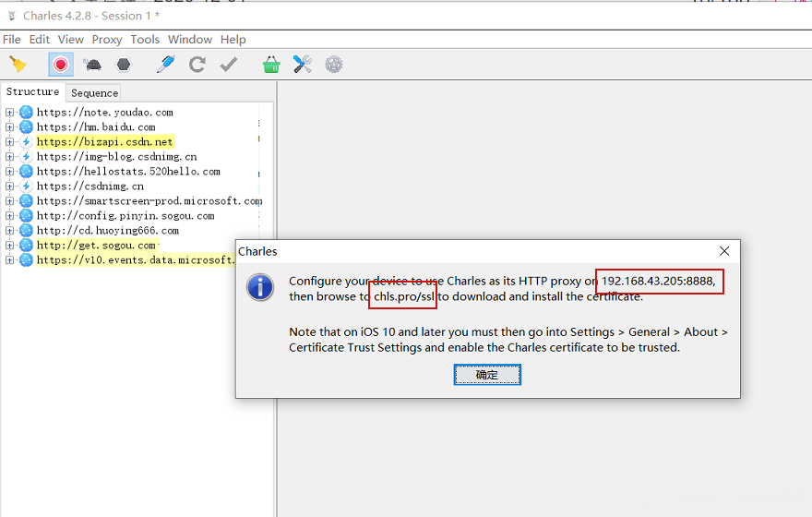Expand the smartscreen-prod.microsoft.com node
This screenshot has width=812, height=517.
point(9,200)
